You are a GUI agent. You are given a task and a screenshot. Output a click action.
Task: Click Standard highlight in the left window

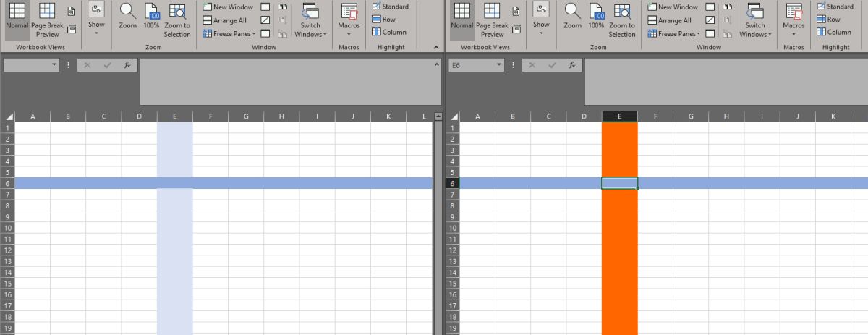pyautogui.click(x=389, y=7)
